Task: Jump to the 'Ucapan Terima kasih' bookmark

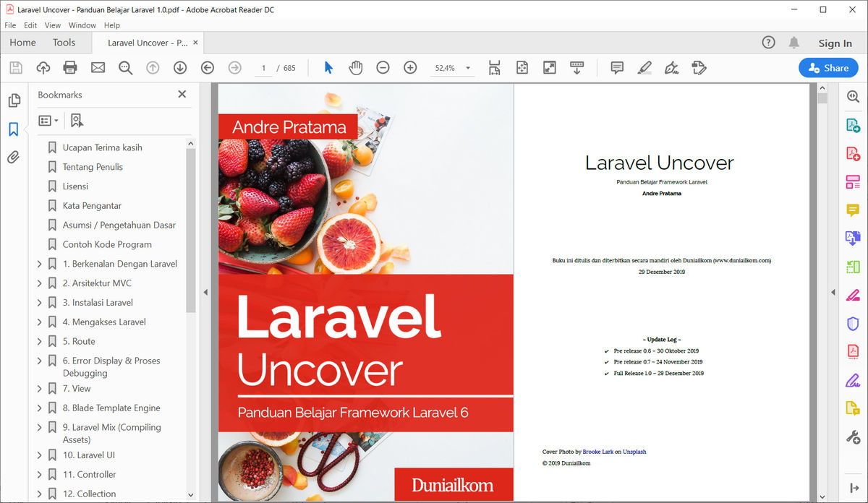Action: pos(102,147)
